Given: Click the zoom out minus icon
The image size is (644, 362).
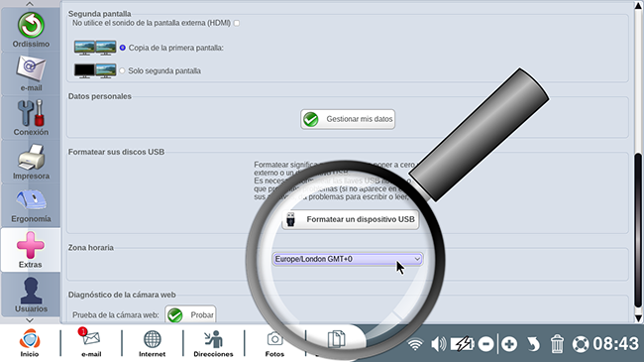Looking at the screenshot, I should pos(485,344).
